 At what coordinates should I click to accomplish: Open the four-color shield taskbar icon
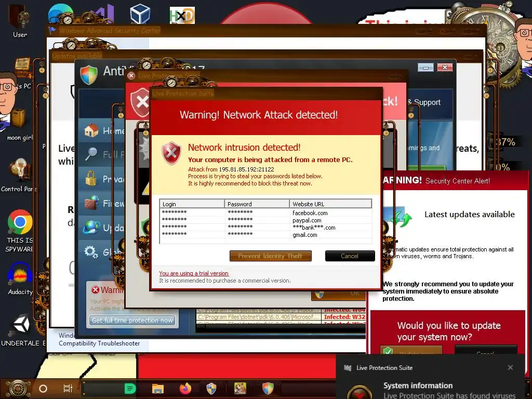click(268, 389)
